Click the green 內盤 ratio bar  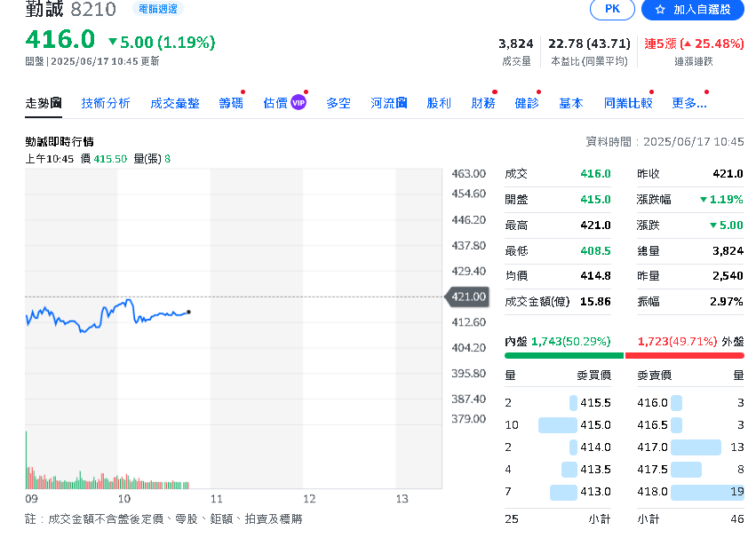[x=564, y=356]
